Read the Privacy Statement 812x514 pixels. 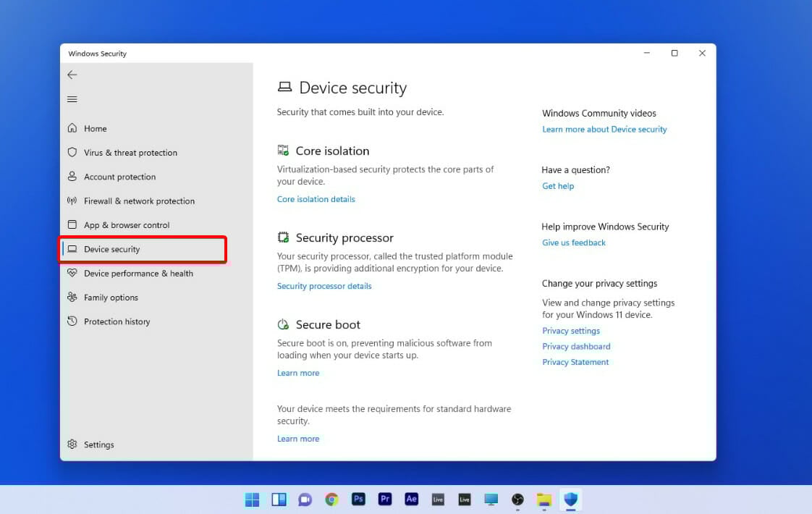click(575, 362)
